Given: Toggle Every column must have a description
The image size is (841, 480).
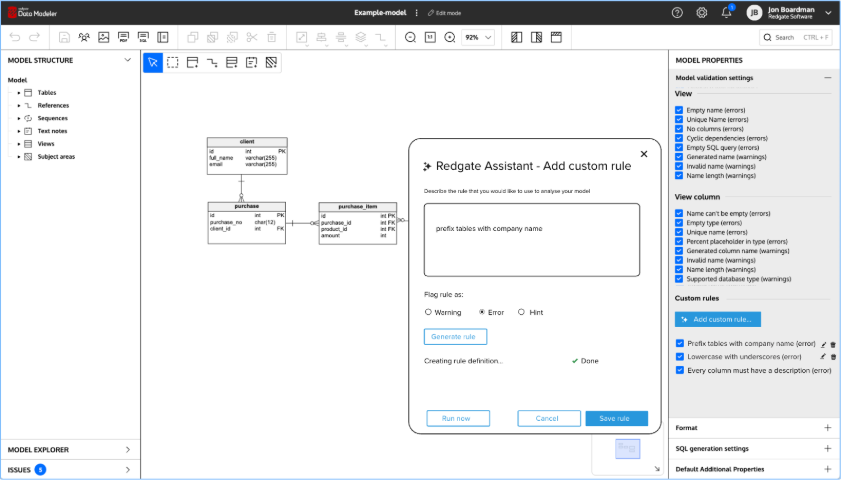Looking at the screenshot, I should click(x=679, y=370).
